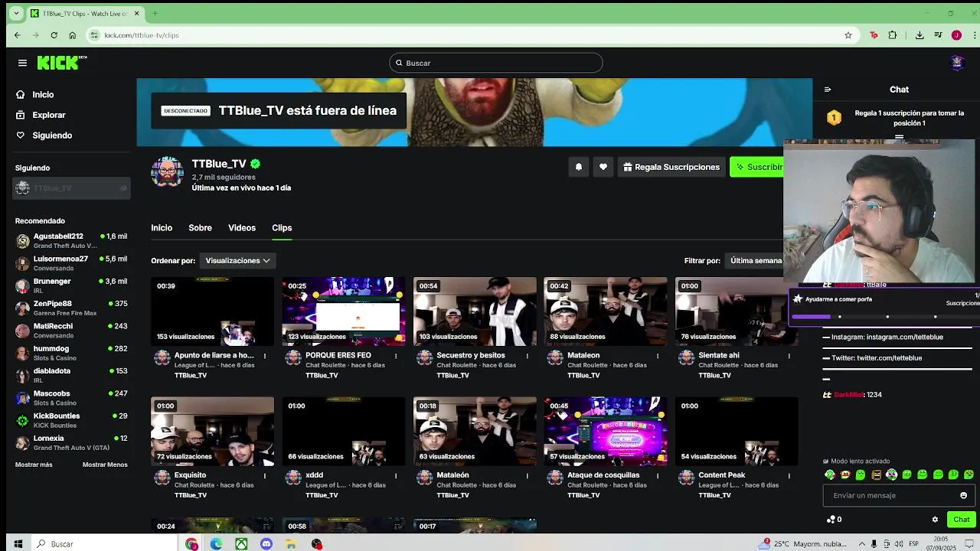This screenshot has width=980, height=551.
Task: Click the Ayudarme a comer porfa goal progress bar
Action: coord(886,316)
